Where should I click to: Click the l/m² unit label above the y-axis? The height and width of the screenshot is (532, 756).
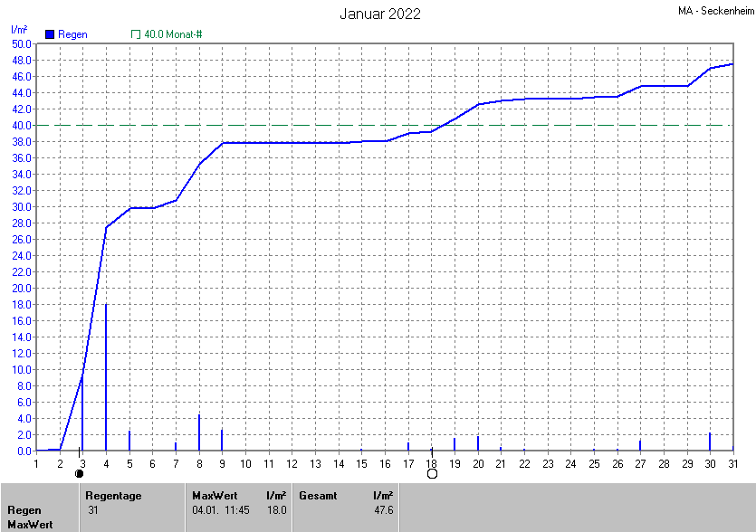pyautogui.click(x=19, y=31)
